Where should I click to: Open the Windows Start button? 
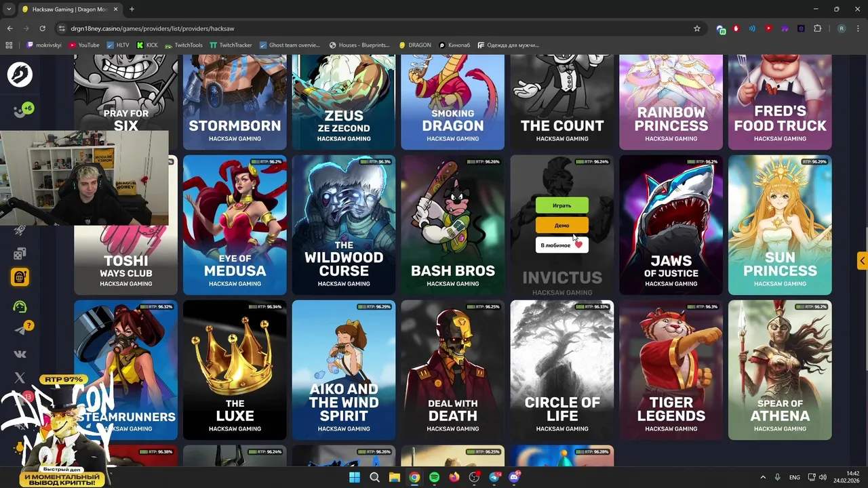[354, 477]
